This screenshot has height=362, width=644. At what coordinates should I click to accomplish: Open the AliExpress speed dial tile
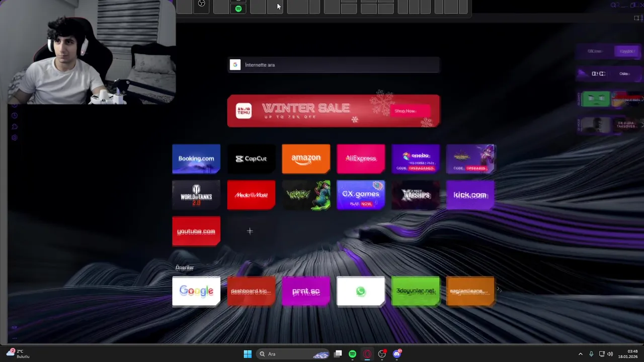[x=361, y=159]
